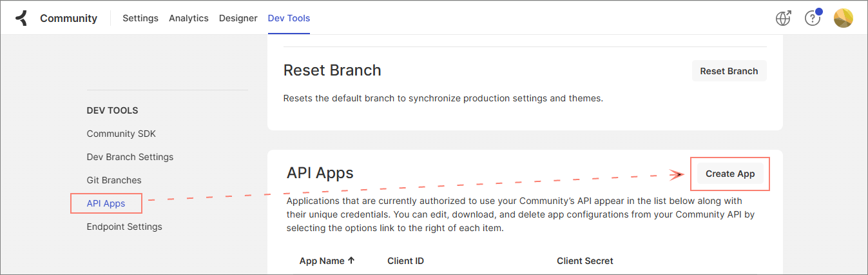Navigate to Dev Branch Settings

click(x=130, y=157)
